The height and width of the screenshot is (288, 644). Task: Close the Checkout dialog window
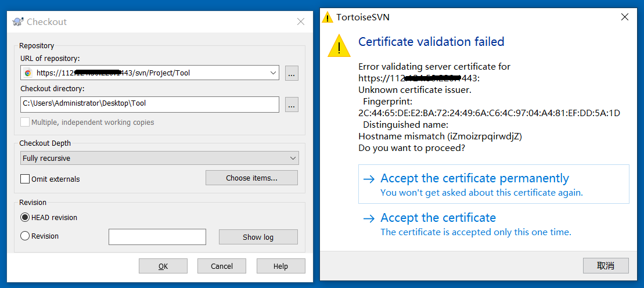(x=301, y=22)
